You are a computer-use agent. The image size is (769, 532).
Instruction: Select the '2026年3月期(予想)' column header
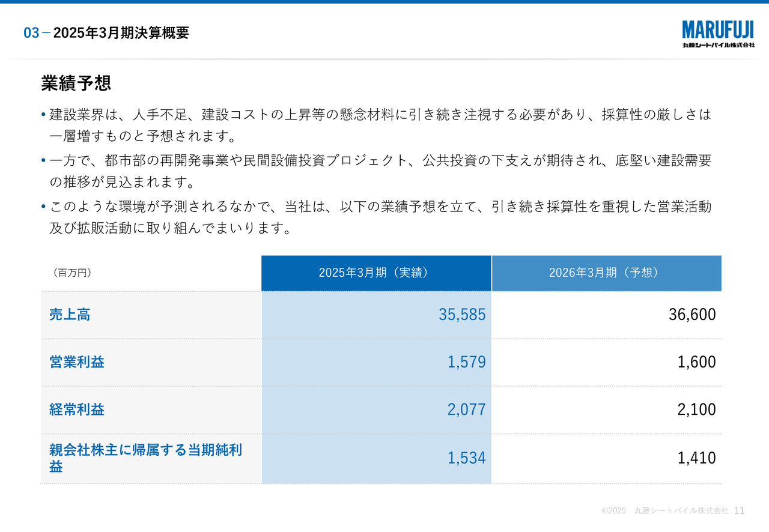coord(607,273)
